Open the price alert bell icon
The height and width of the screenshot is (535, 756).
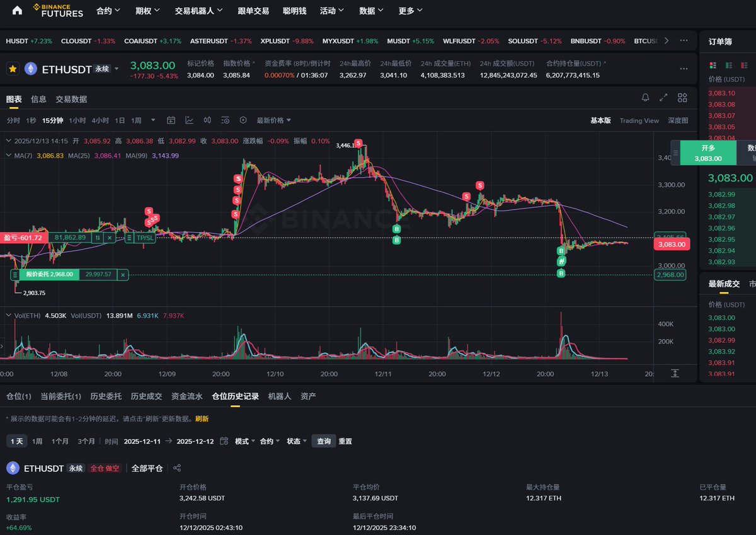(x=645, y=98)
